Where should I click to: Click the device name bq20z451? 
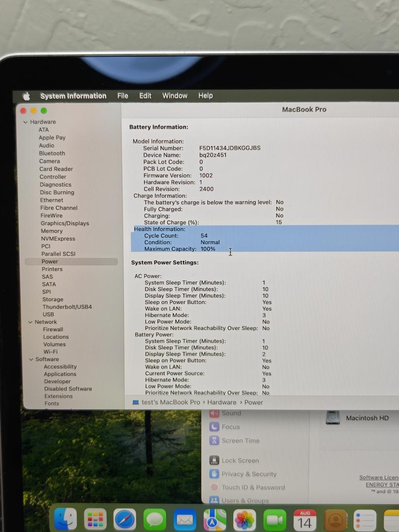pyautogui.click(x=213, y=155)
